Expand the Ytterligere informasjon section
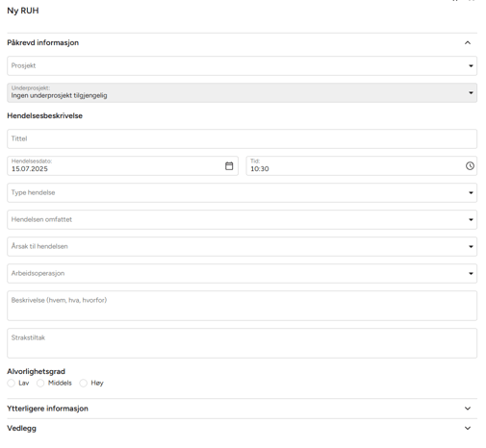The height and width of the screenshot is (448, 486). pos(468,409)
